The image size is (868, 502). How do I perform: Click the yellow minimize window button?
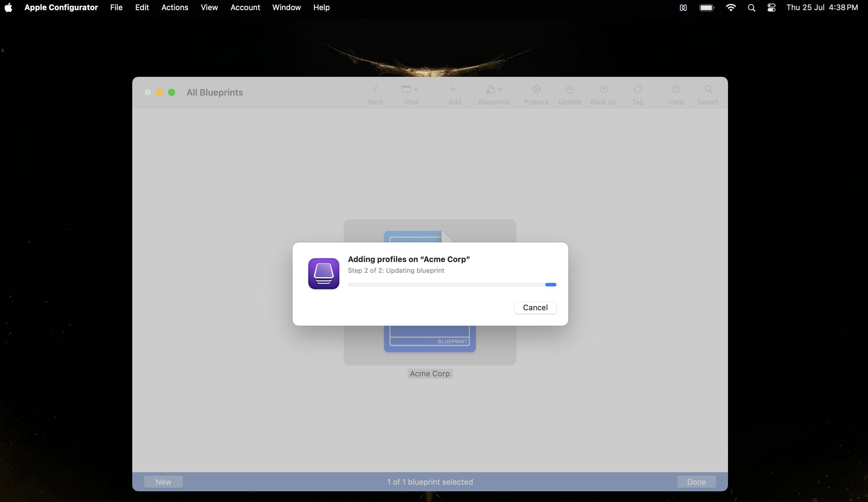point(159,92)
